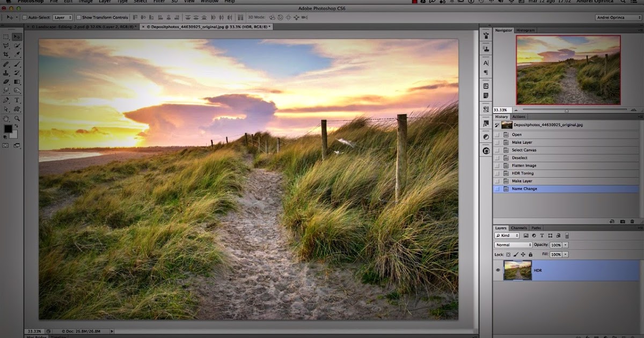Swap foreground and background colors

pyautogui.click(x=16, y=126)
